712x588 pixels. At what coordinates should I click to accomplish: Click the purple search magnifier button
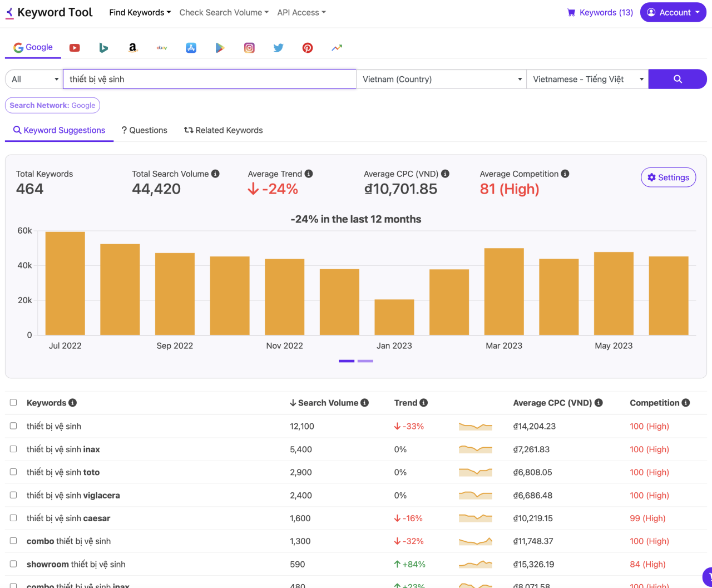tap(678, 79)
